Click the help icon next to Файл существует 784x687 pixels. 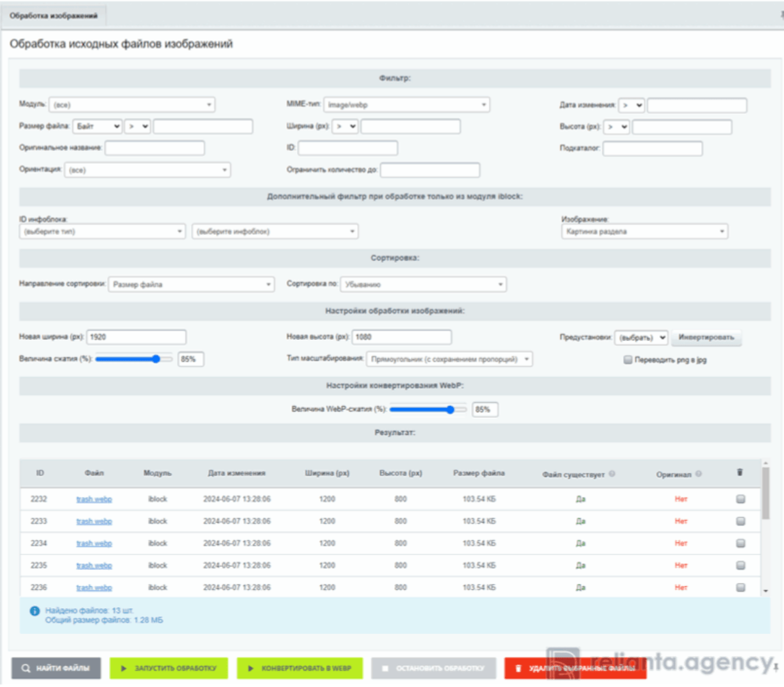(612, 474)
